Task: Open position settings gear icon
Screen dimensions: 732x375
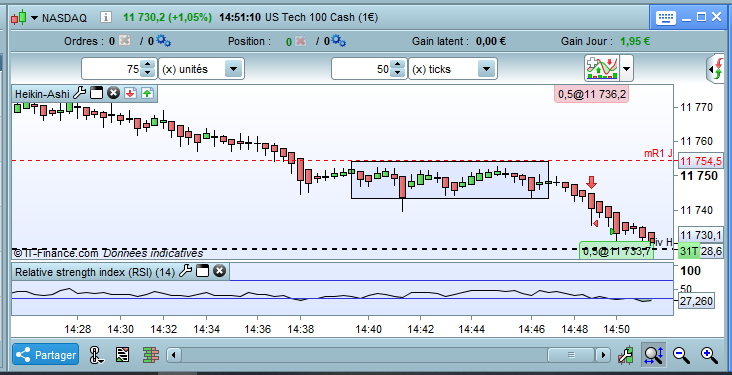Action: (338, 41)
